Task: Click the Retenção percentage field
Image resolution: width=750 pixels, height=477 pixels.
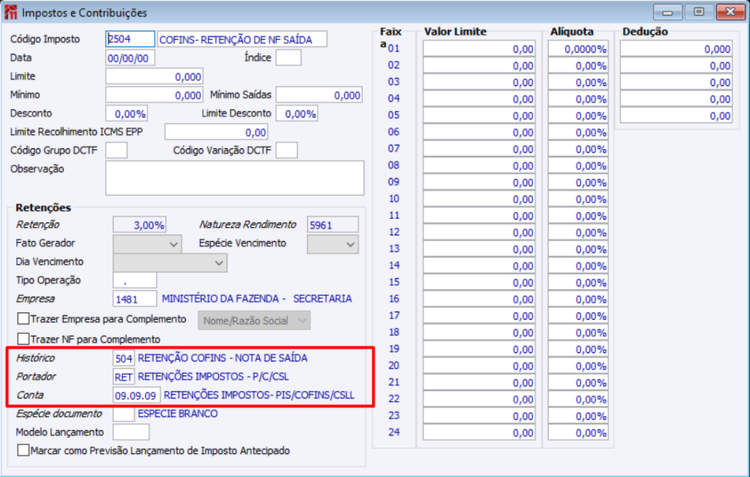Action: [x=139, y=225]
